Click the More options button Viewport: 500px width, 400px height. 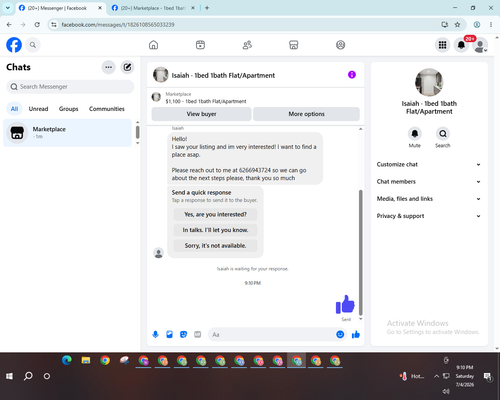[x=306, y=114]
